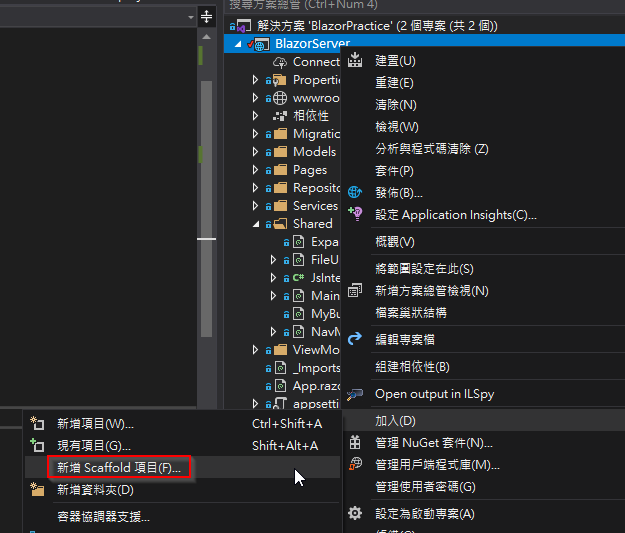Open the 檢視(W) menu entry
The width and height of the screenshot is (625, 533).
pyautogui.click(x=397, y=127)
